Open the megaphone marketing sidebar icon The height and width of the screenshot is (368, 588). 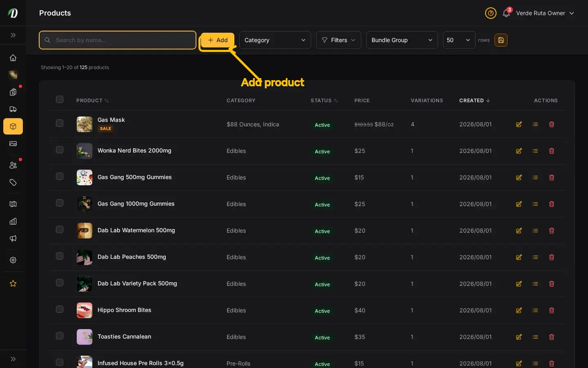pyautogui.click(x=13, y=238)
